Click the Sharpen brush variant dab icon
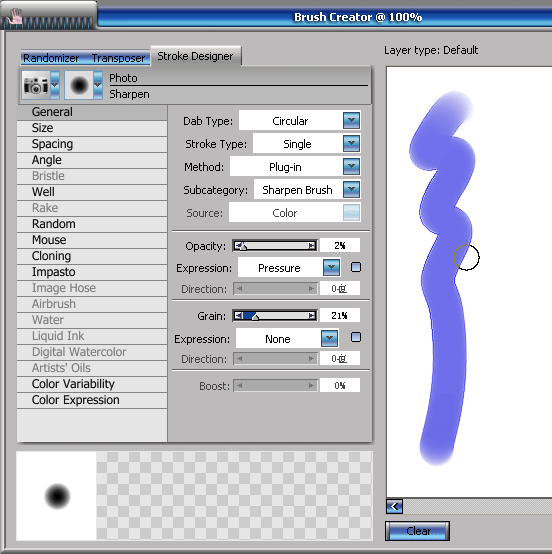The height and width of the screenshot is (554, 552). 79,85
